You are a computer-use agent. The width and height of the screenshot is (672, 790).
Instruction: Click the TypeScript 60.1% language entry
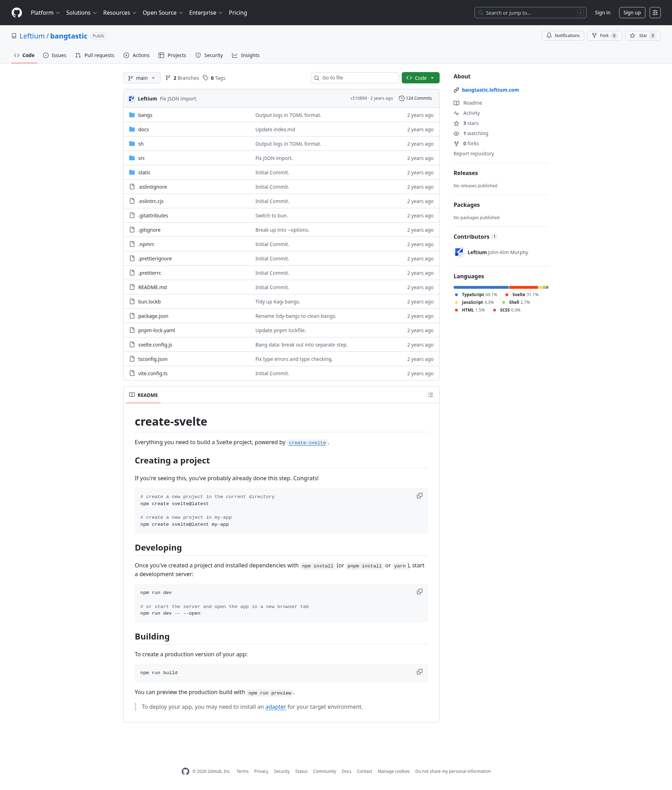coord(476,295)
